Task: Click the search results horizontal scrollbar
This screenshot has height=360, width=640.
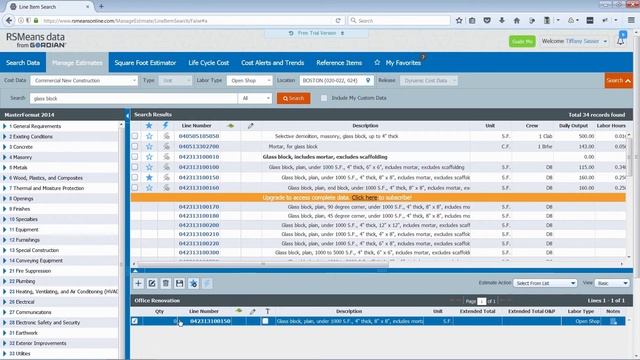Action: (263, 264)
